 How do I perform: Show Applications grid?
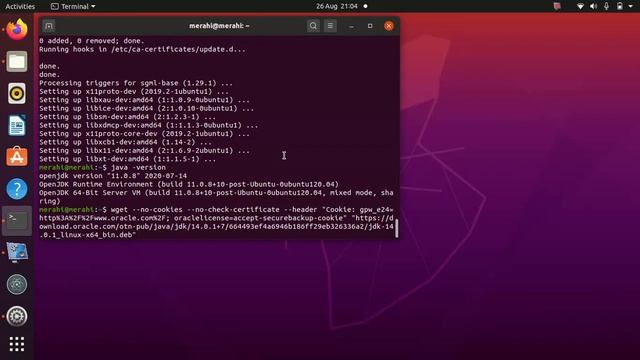click(x=17, y=344)
